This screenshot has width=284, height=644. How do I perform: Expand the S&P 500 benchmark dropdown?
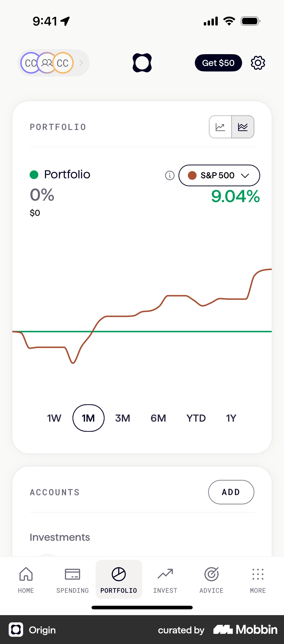[x=219, y=175]
